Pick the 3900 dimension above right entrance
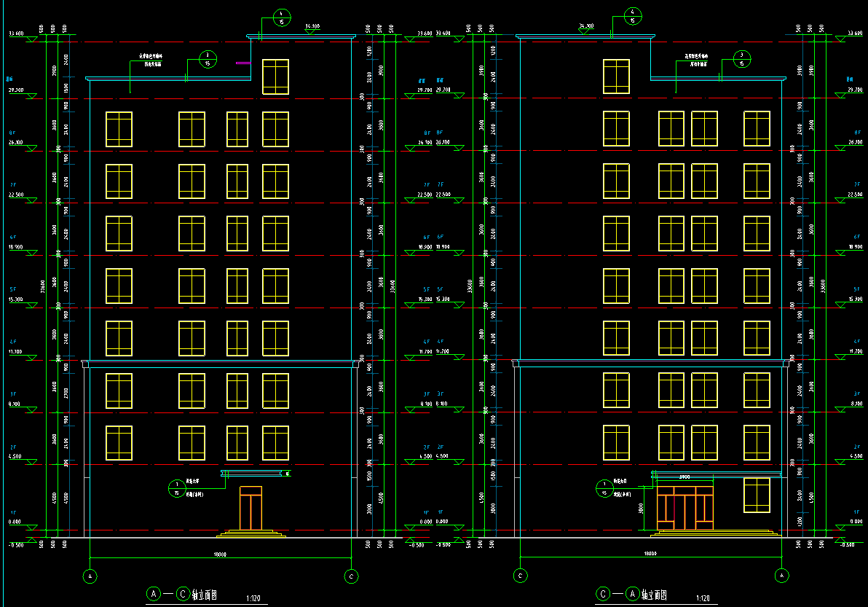This screenshot has width=868, height=607. (684, 477)
